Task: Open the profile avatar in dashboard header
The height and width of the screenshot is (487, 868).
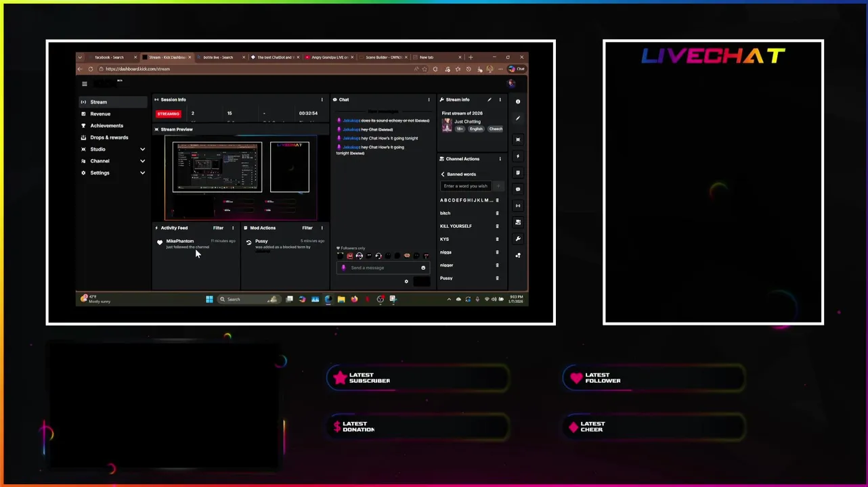Action: pyautogui.click(x=511, y=83)
